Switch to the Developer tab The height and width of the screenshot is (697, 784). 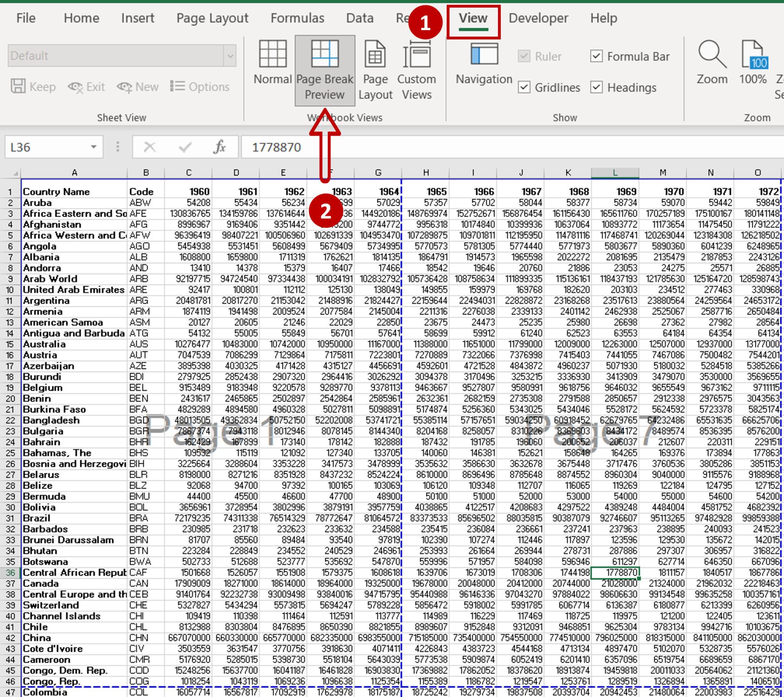tap(538, 18)
